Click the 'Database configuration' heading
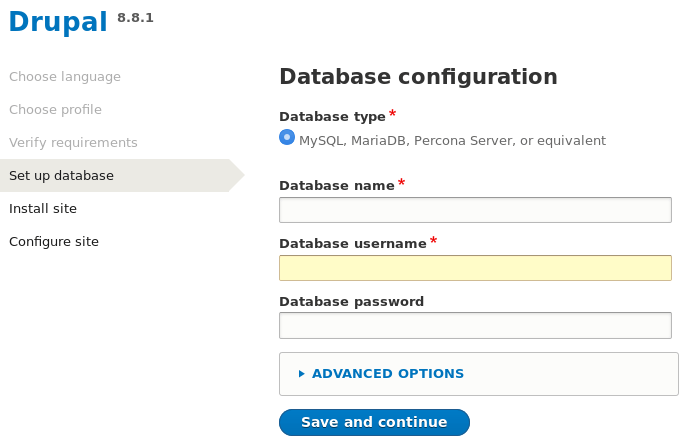The height and width of the screenshot is (444, 686). click(x=418, y=77)
